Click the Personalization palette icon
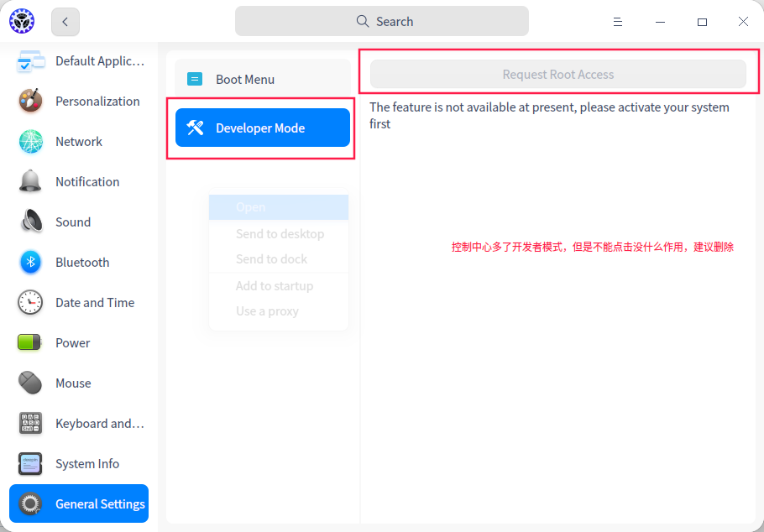Screen dimensions: 764x532 [x=31, y=102]
